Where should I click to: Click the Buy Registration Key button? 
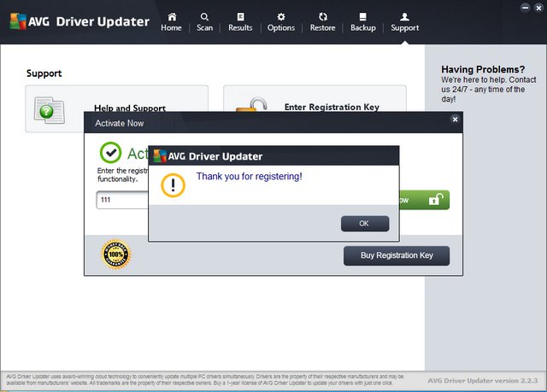click(x=397, y=255)
